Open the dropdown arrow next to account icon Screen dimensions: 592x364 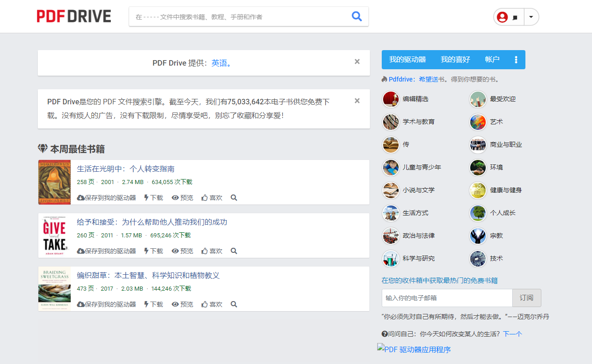(x=530, y=16)
